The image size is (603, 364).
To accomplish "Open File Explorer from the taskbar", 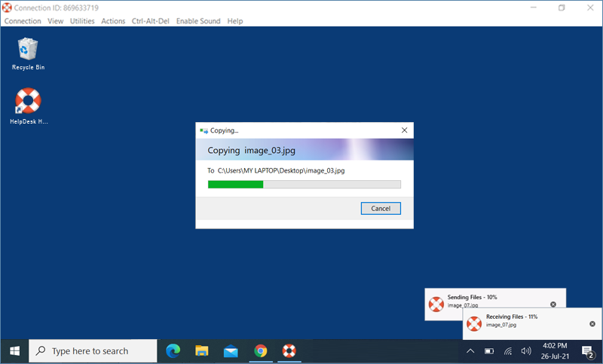I will point(202,350).
